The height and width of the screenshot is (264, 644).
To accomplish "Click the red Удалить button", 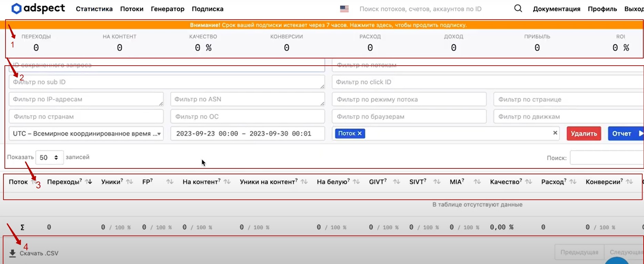I will point(584,133).
